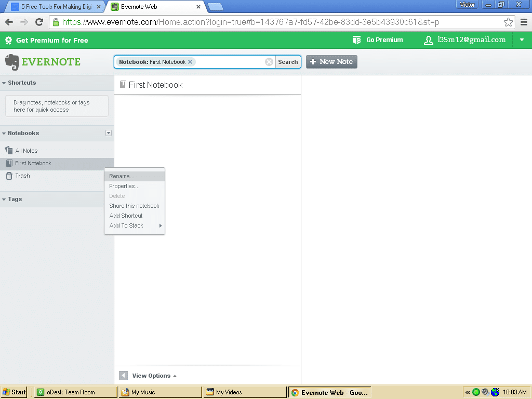The width and height of the screenshot is (532, 399).
Task: Click the Search button
Action: tap(288, 62)
